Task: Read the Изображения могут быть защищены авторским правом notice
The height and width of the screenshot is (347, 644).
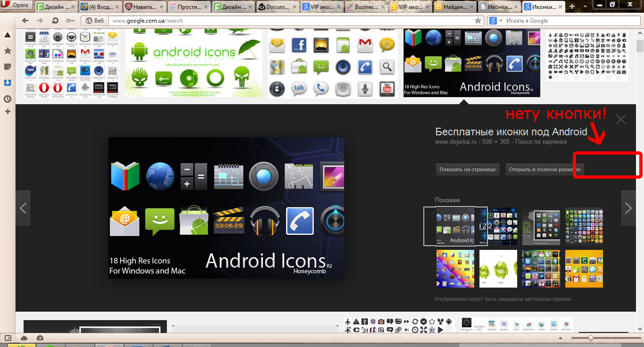Action: pos(504,299)
